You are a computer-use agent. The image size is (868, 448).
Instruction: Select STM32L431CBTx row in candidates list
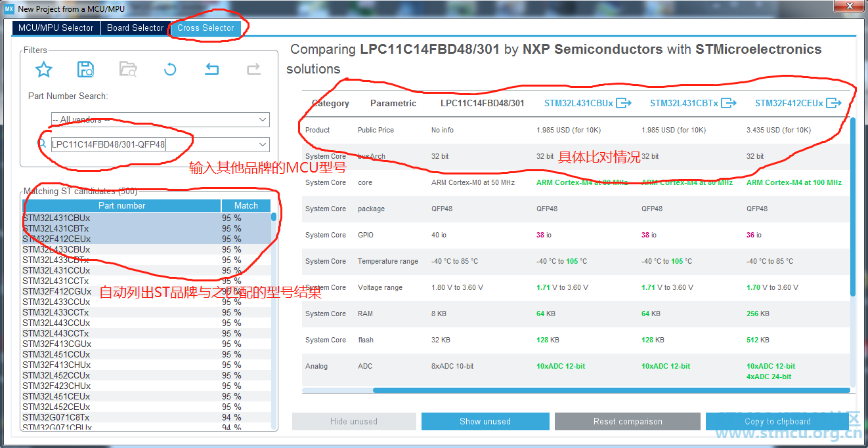tap(146, 228)
